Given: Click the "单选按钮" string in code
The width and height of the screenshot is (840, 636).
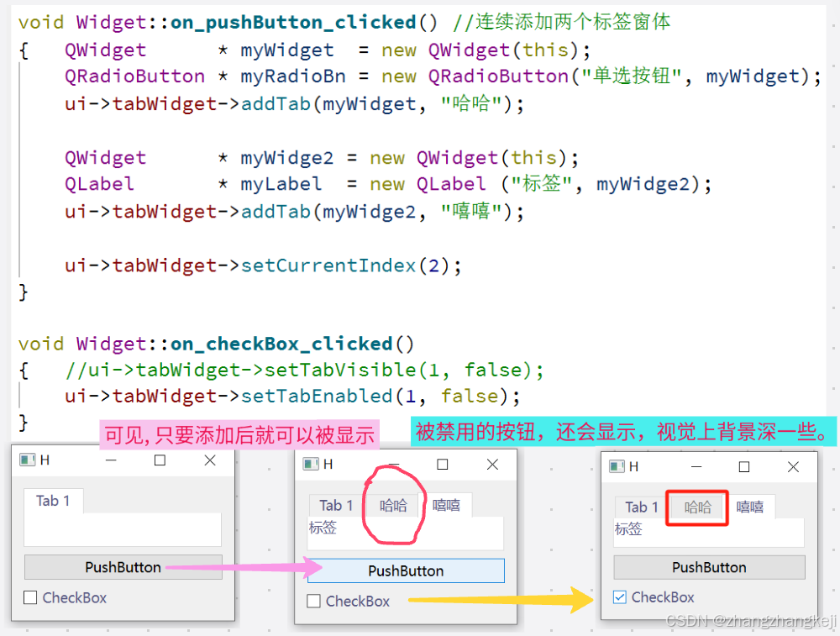Looking at the screenshot, I should [x=631, y=76].
